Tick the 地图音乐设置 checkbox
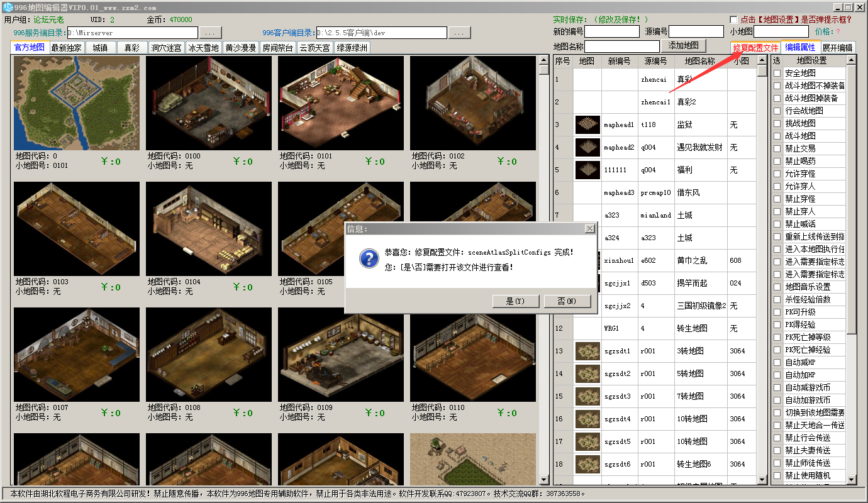 777,287
